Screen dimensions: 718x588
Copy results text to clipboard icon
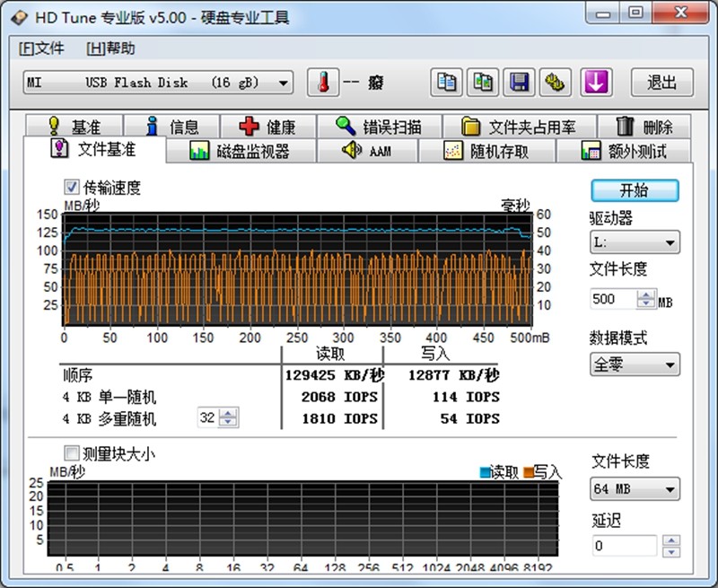point(446,83)
